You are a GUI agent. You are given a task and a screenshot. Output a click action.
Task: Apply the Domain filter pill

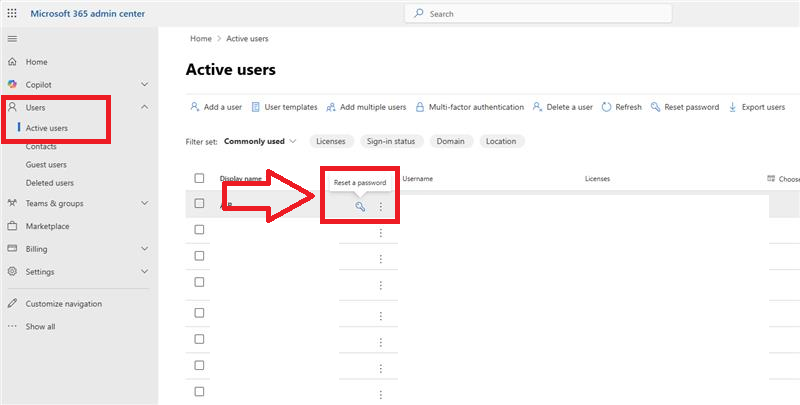(451, 141)
